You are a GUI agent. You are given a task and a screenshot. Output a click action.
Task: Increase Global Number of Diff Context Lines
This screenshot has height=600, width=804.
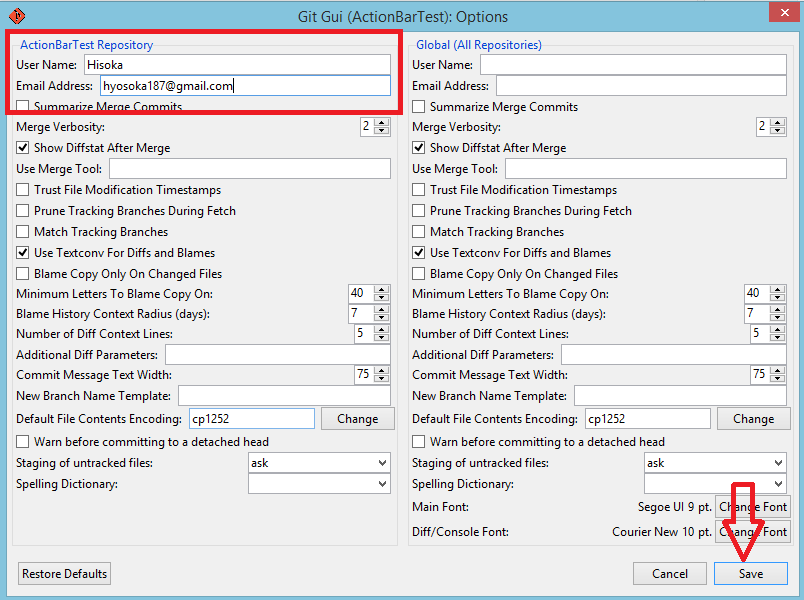[778, 330]
